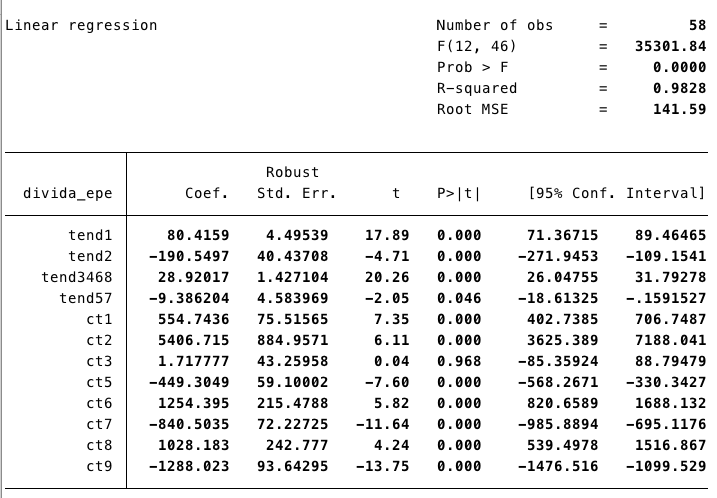Image resolution: width=717 pixels, height=498 pixels.
Task: Select the Linear regression title text
Action: (x=82, y=25)
